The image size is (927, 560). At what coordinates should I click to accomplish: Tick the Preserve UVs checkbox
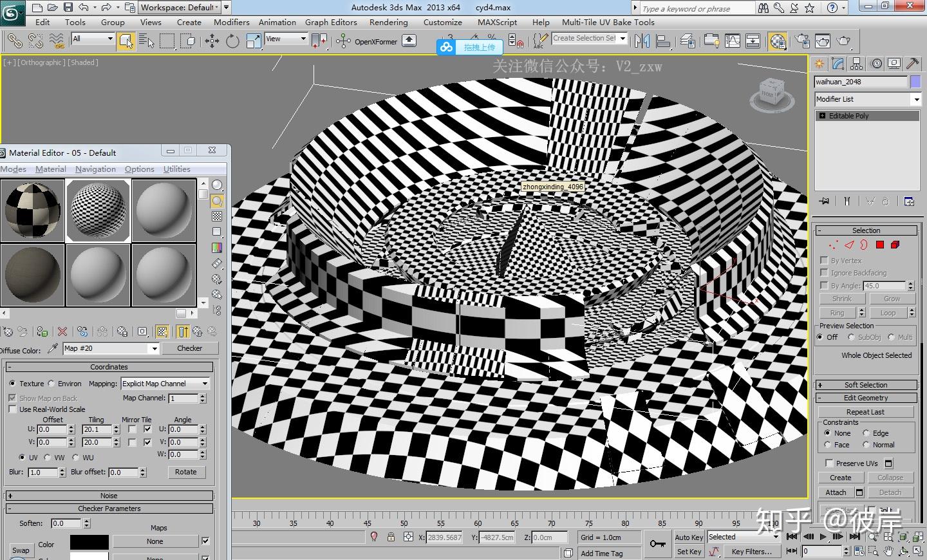829,463
